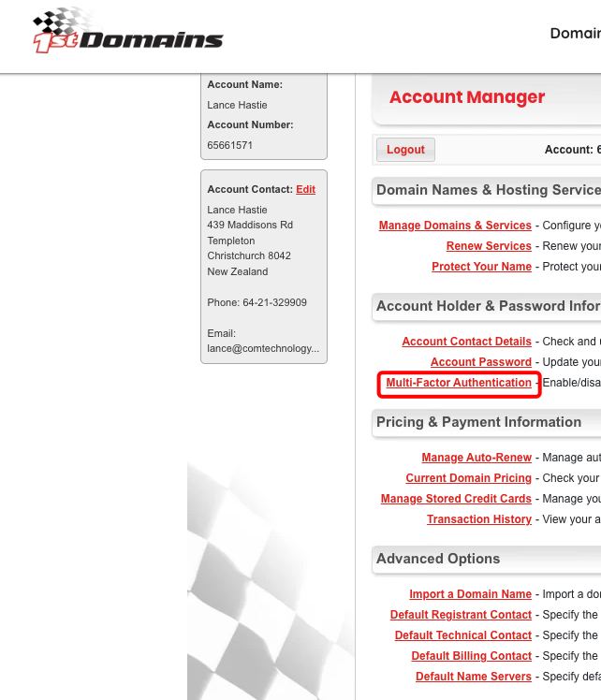This screenshot has width=601, height=700.
Task: Open the Protect Your Name link
Action: tap(481, 267)
